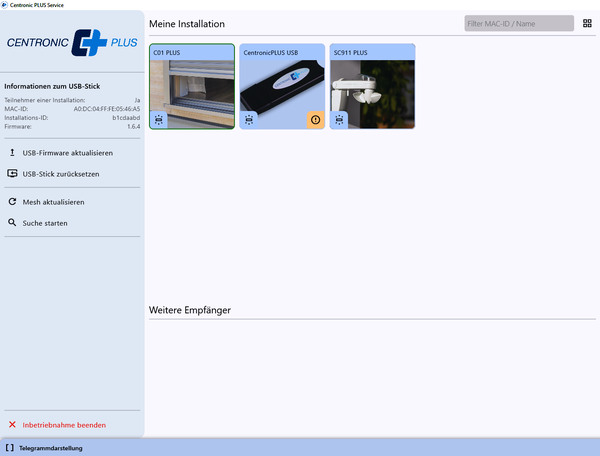
Task: Click the red X icon beside Inbetriebnahme beenden
Action: 12,425
